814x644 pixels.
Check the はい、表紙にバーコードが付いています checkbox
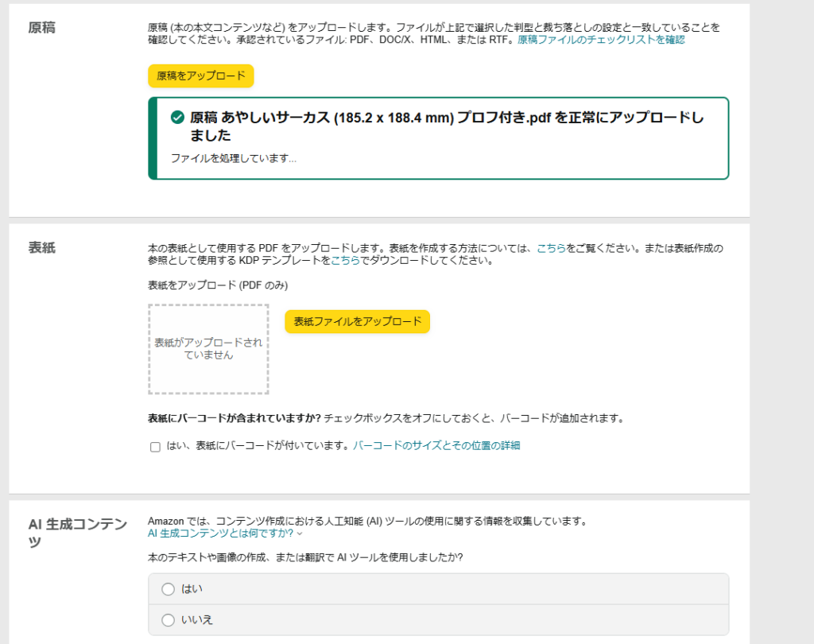click(x=155, y=447)
